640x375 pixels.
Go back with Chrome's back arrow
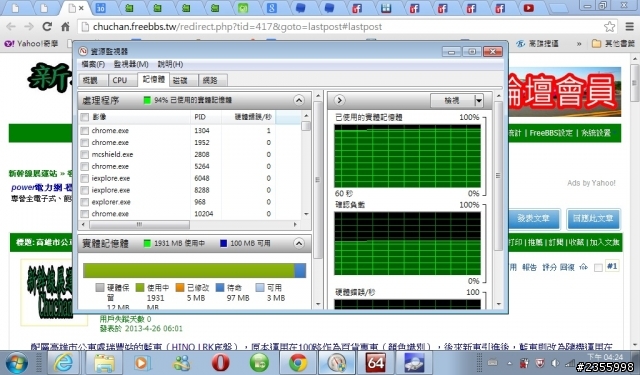coord(11,27)
